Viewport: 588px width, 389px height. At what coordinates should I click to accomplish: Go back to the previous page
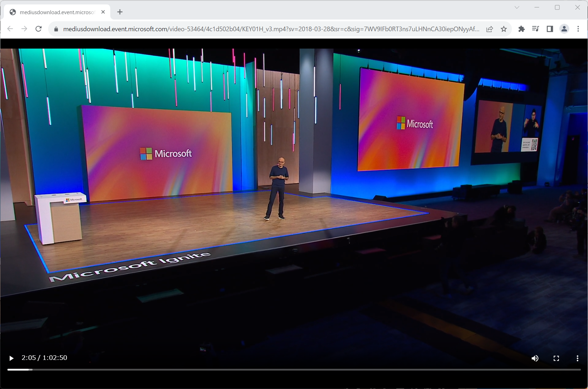click(x=10, y=29)
